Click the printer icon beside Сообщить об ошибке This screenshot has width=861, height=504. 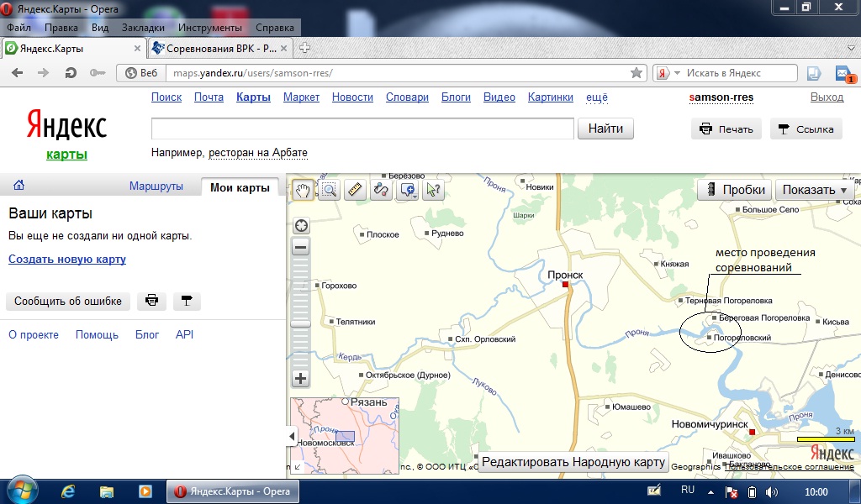pyautogui.click(x=151, y=301)
